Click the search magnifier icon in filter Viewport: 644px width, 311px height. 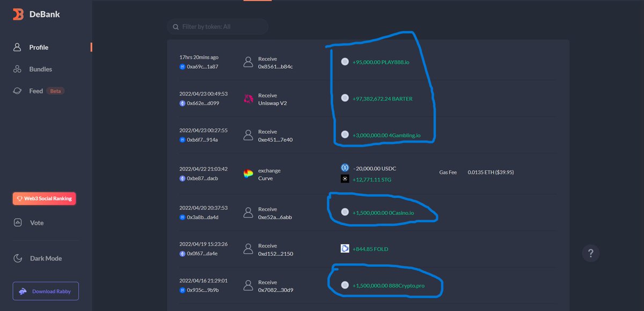[175, 26]
